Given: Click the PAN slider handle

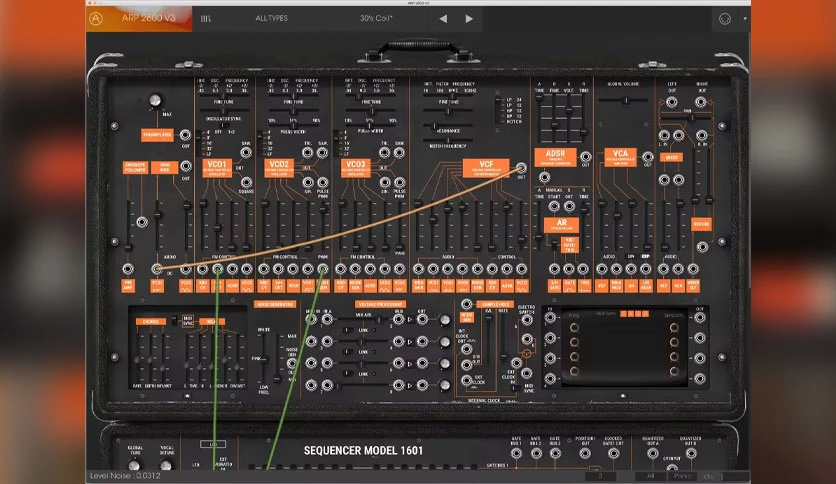Looking at the screenshot, I should click(692, 118).
